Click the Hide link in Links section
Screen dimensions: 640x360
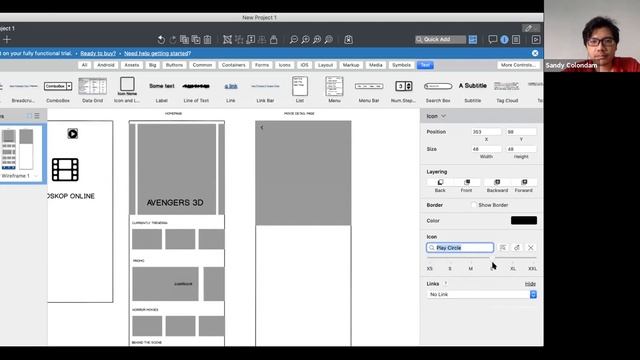click(530, 284)
